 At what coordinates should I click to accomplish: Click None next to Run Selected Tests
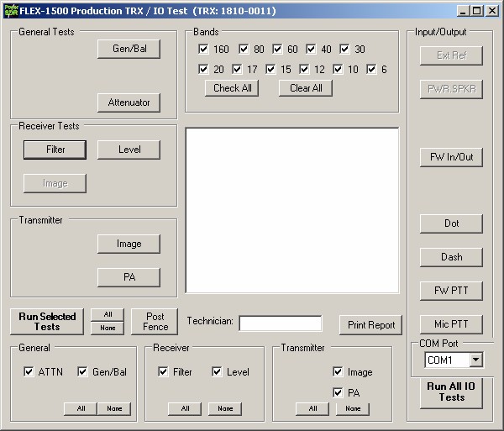tap(108, 329)
